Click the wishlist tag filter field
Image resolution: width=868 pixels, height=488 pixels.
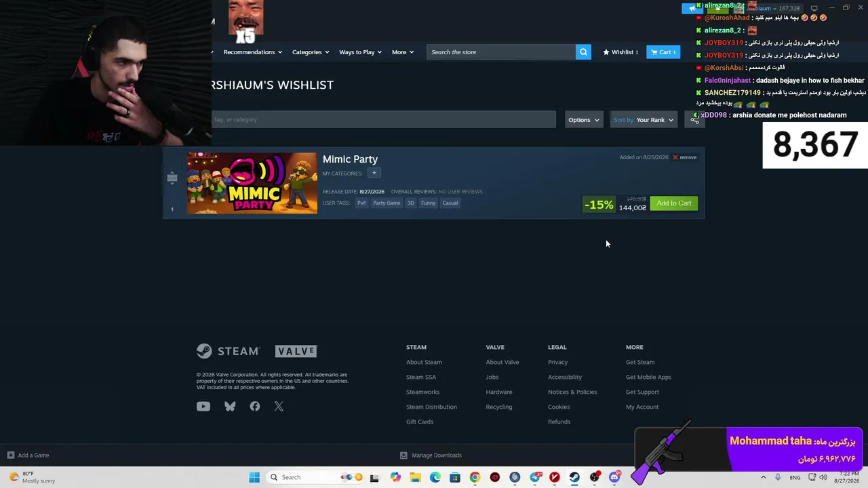pyautogui.click(x=383, y=120)
